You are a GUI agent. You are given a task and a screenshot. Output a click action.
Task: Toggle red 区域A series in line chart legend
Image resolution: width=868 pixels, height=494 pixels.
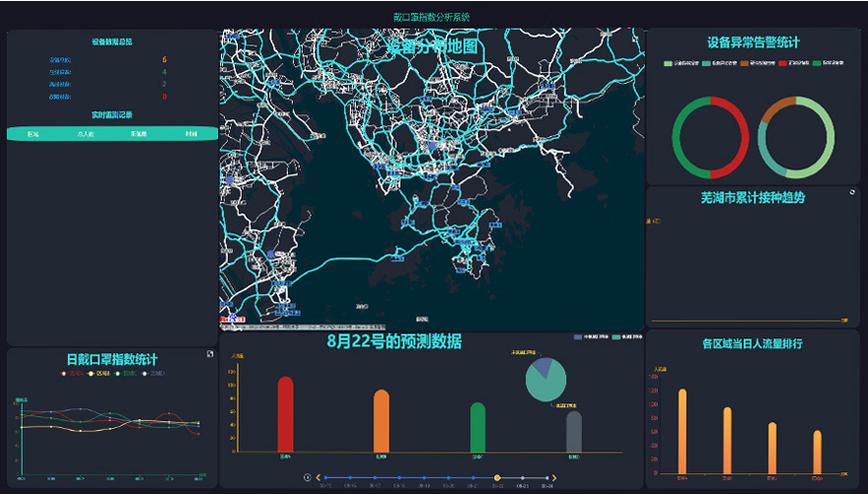pos(65,374)
